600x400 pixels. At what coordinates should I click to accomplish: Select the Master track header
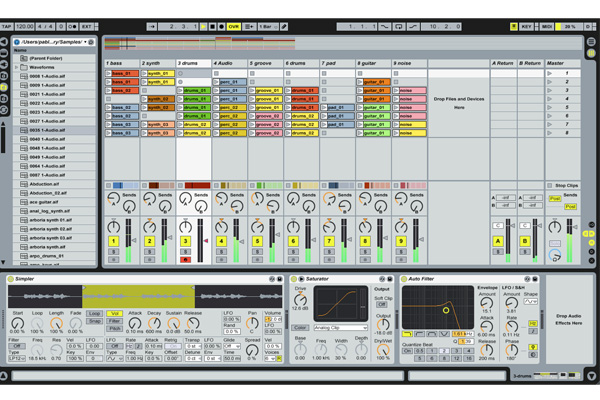[562, 63]
